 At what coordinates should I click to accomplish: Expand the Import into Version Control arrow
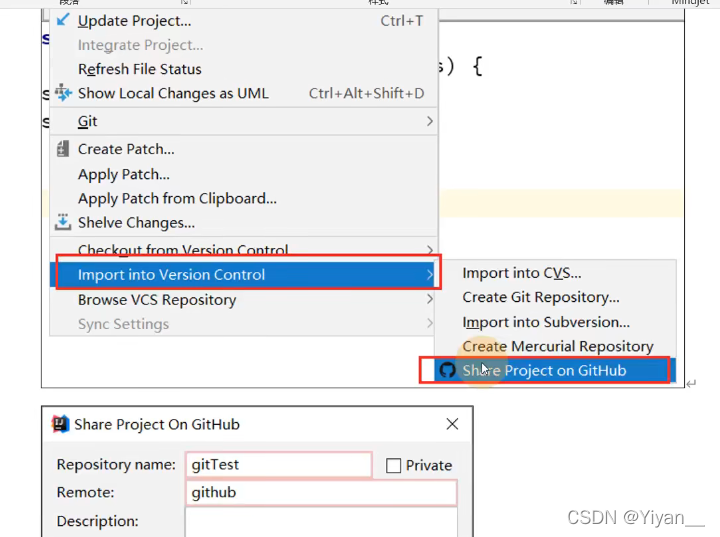click(x=429, y=275)
